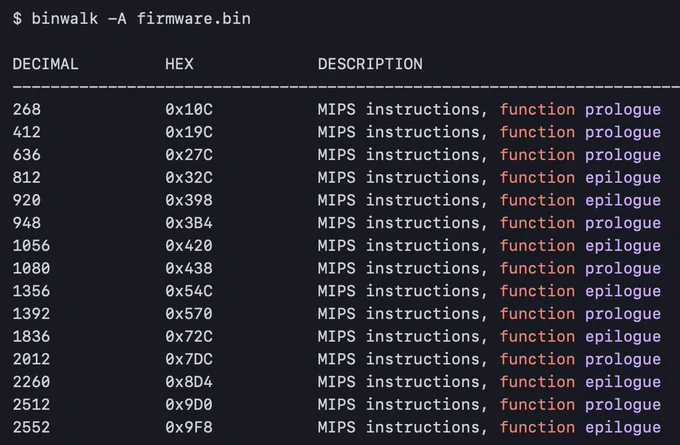Click 'epilogue' in the 0x54C row

pos(623,292)
